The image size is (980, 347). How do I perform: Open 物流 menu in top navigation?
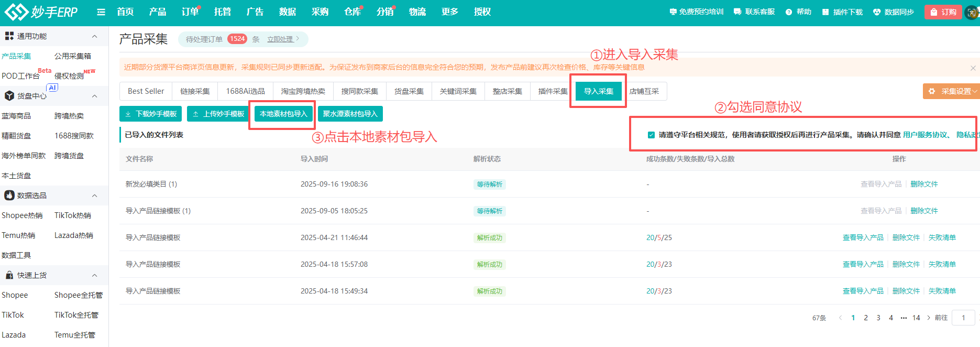pos(417,12)
